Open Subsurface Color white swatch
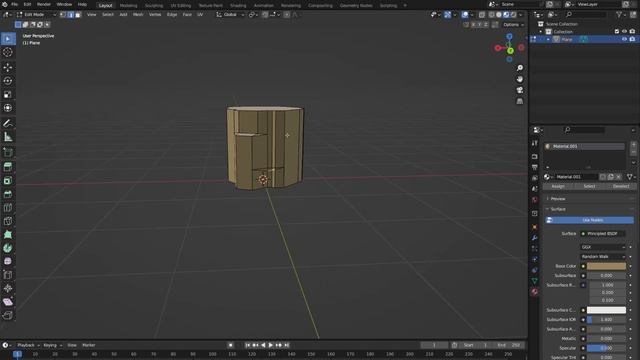 click(606, 310)
